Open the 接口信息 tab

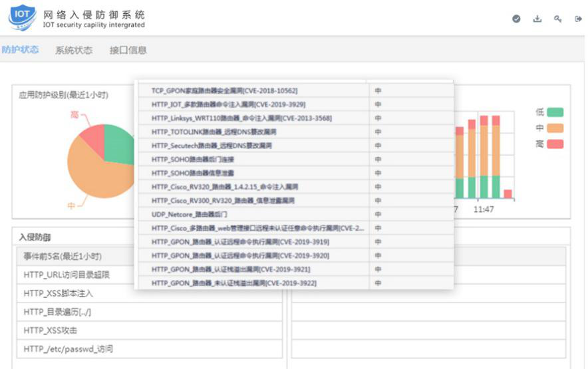point(128,51)
